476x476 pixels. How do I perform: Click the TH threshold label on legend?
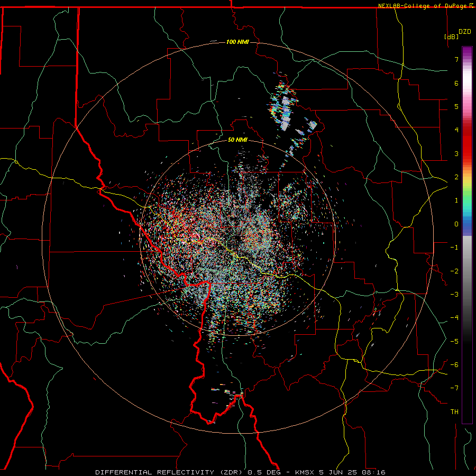tap(454, 412)
